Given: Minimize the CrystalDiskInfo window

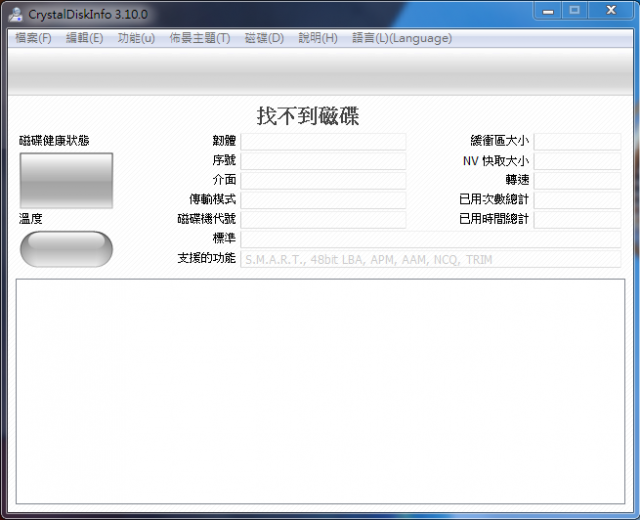Looking at the screenshot, I should click(548, 11).
